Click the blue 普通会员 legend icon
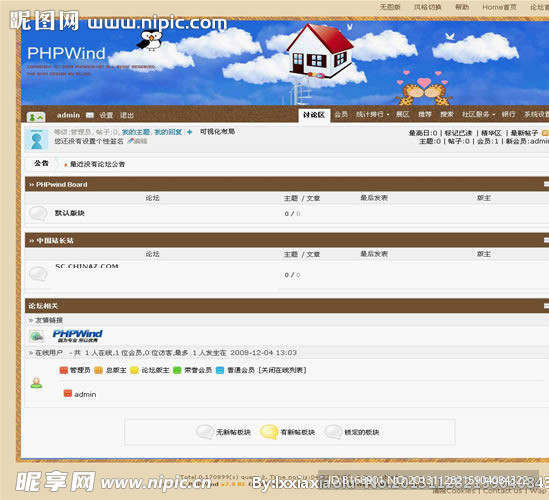Viewport: 549px width, 500px height. [220, 370]
